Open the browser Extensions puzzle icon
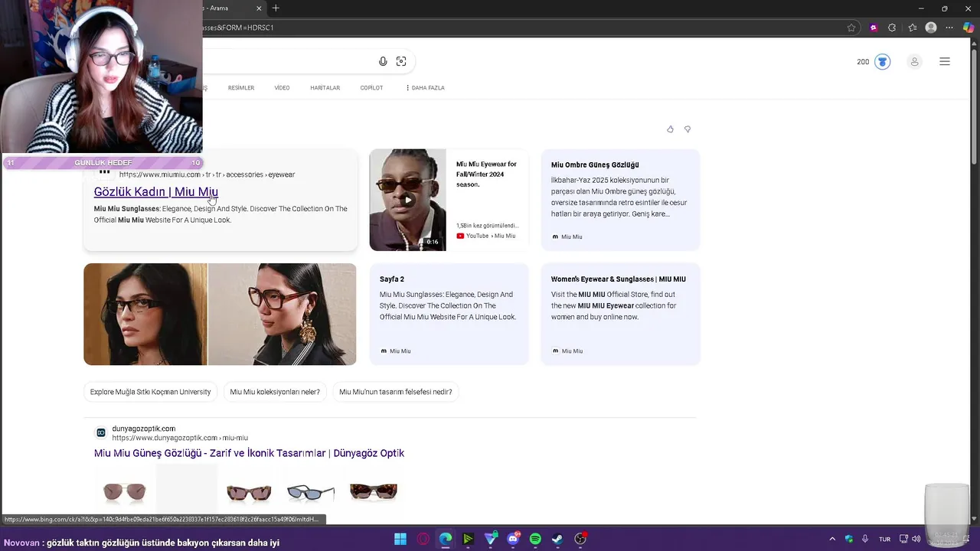Viewport: 980px width, 551px height. pos(892,28)
